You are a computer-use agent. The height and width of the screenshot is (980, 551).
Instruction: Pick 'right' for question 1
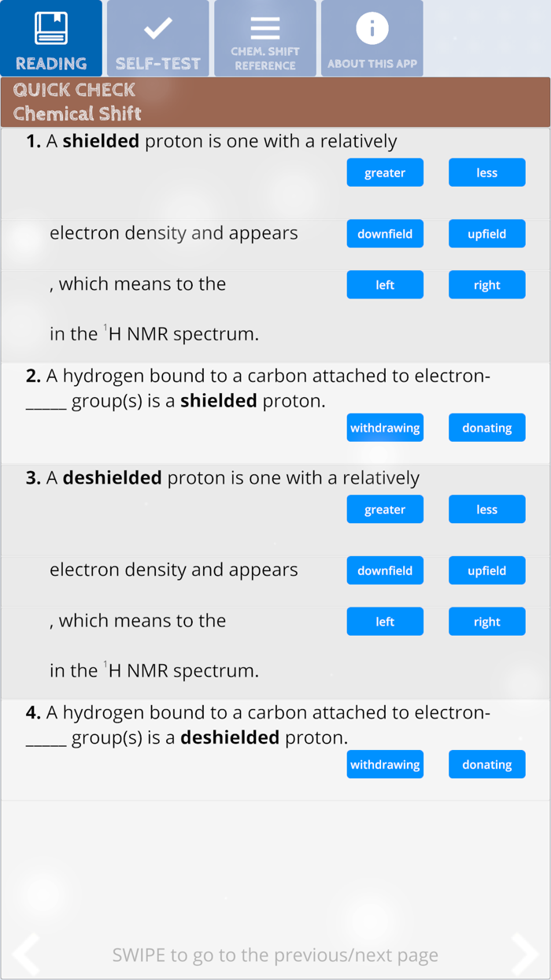coord(486,285)
